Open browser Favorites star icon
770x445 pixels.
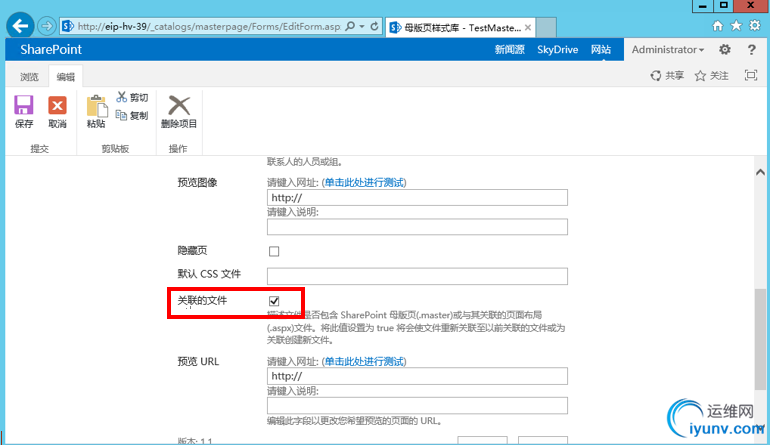[736, 26]
